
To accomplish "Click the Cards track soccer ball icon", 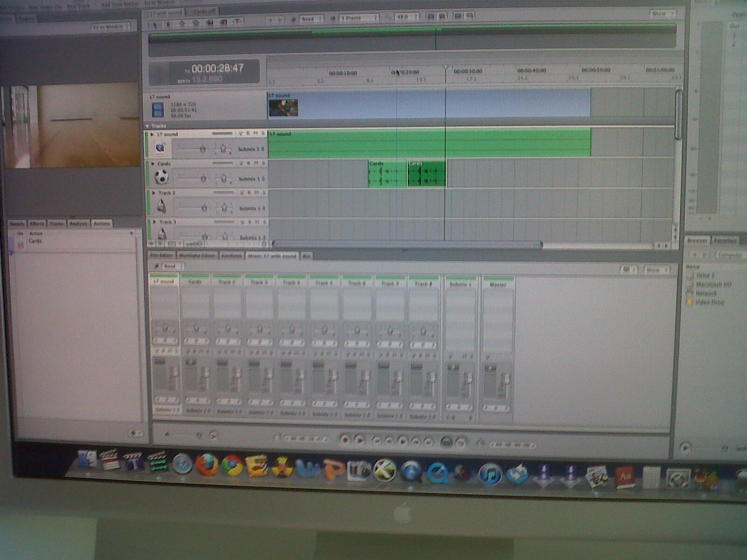I will 161,177.
